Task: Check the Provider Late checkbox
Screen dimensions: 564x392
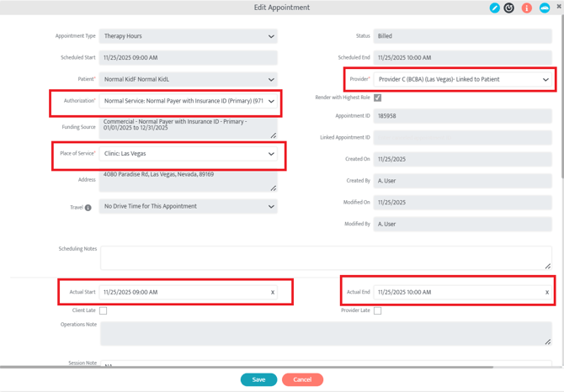Action: tap(378, 310)
